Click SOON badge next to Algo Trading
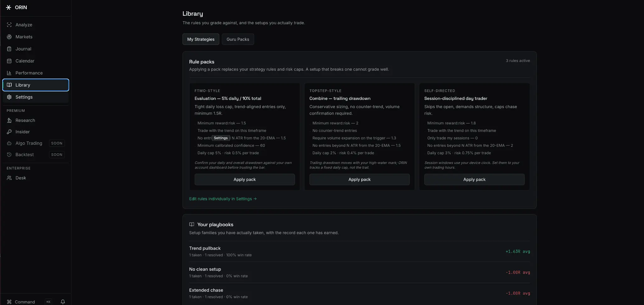This screenshot has width=644, height=305. point(57,143)
